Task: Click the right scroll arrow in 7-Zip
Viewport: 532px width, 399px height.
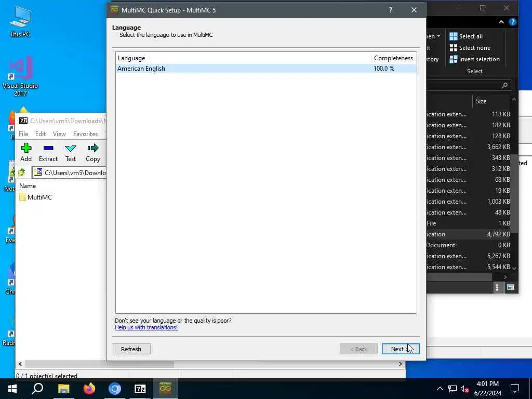Action: 401,364
